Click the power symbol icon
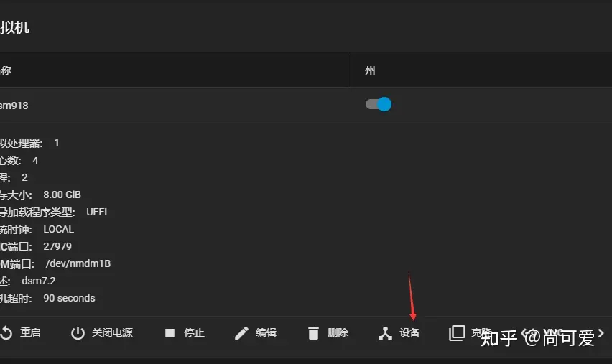 pyautogui.click(x=78, y=333)
